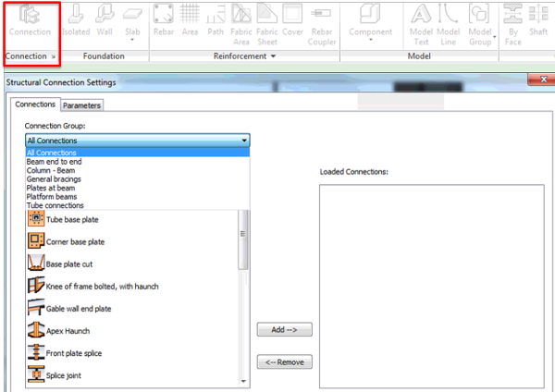Click the Add button
Image resolution: width=555 pixels, height=392 pixels.
[284, 330]
